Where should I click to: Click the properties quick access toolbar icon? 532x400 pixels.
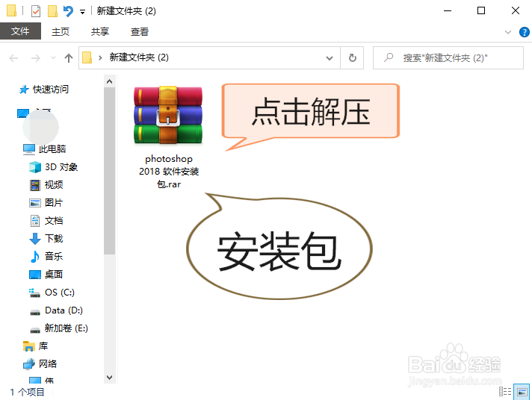36,11
